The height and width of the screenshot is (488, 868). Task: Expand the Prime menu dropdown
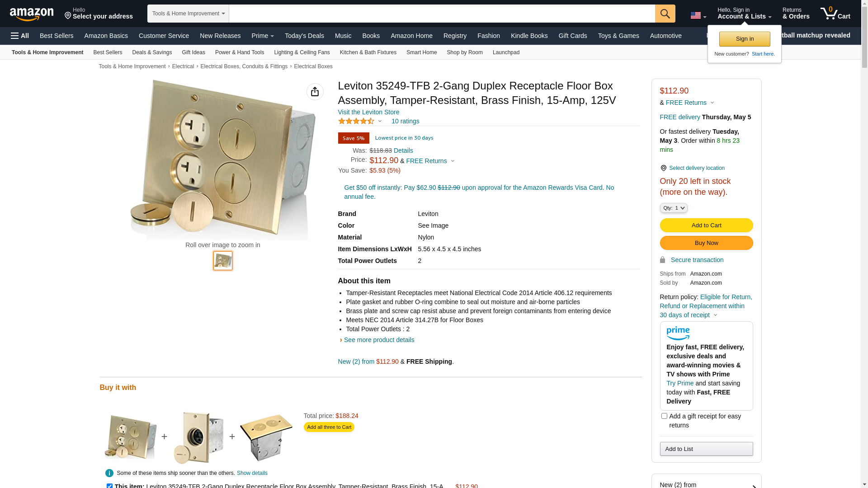(262, 36)
